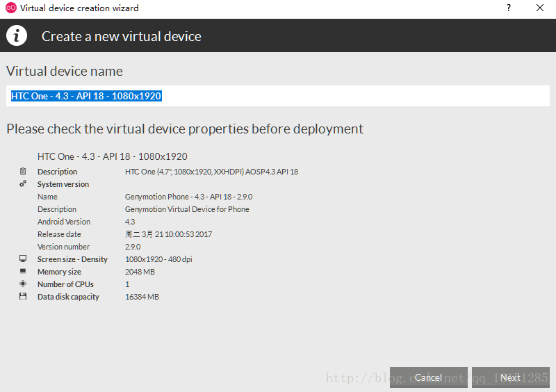The height and width of the screenshot is (392, 556).
Task: Click the Cancel button
Action: click(x=428, y=377)
